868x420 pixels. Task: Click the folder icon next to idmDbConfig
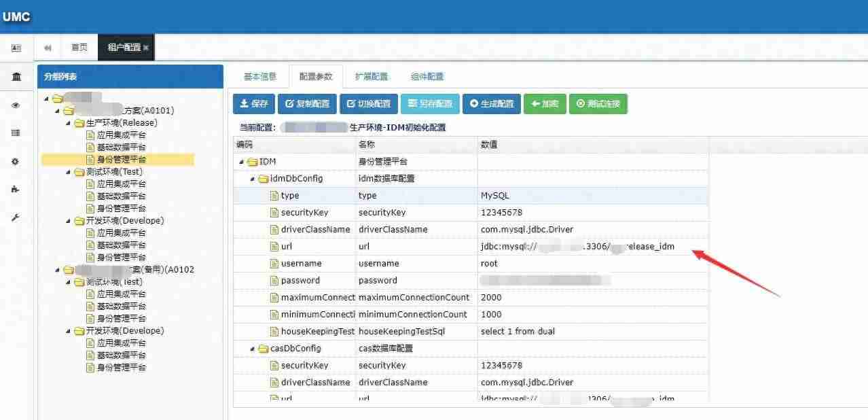pyautogui.click(x=264, y=179)
